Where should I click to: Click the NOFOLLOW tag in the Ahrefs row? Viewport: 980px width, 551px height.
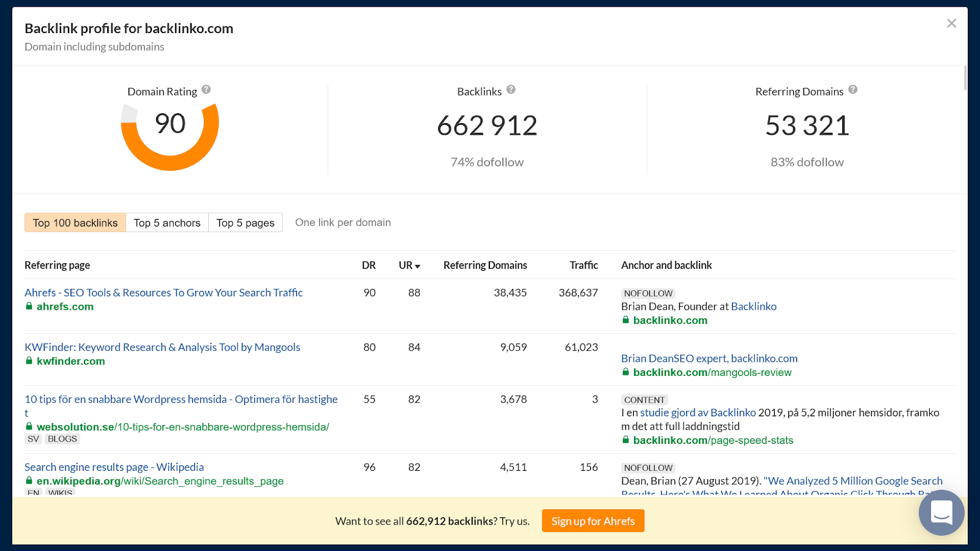pos(648,293)
